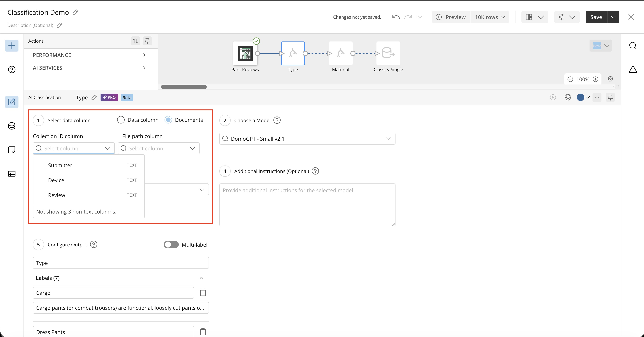Viewport: 644px width, 337px height.
Task: Delete the Cargo label
Action: [x=203, y=292]
